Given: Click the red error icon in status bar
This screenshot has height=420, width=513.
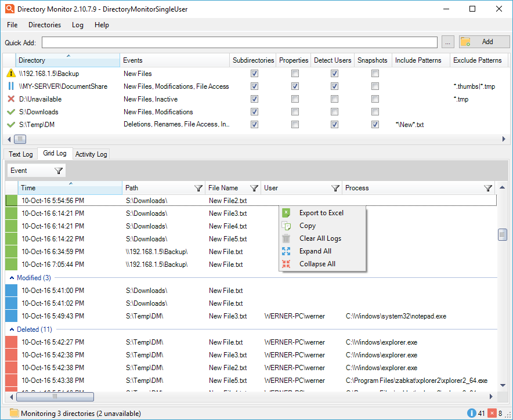Looking at the screenshot, I should tap(492, 413).
